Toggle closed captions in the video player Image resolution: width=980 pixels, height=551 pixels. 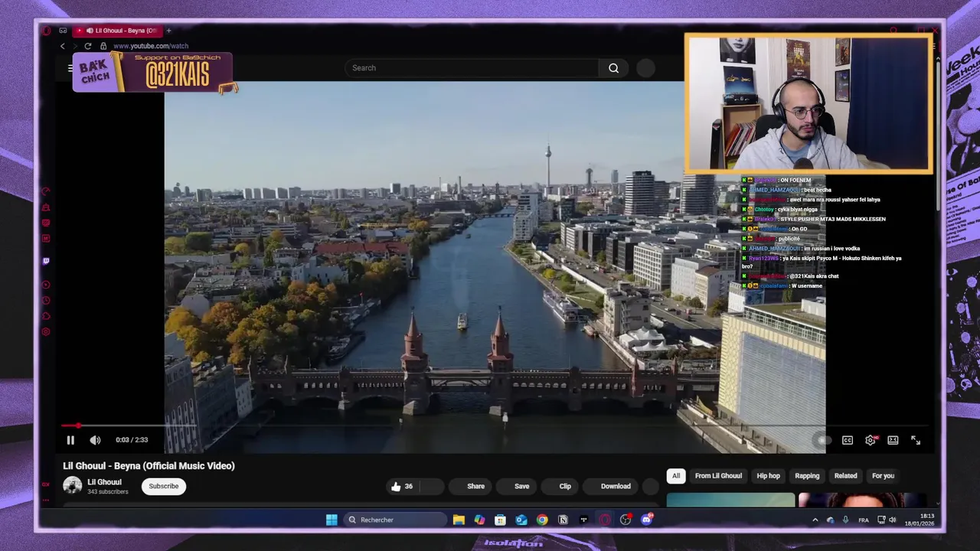click(848, 440)
